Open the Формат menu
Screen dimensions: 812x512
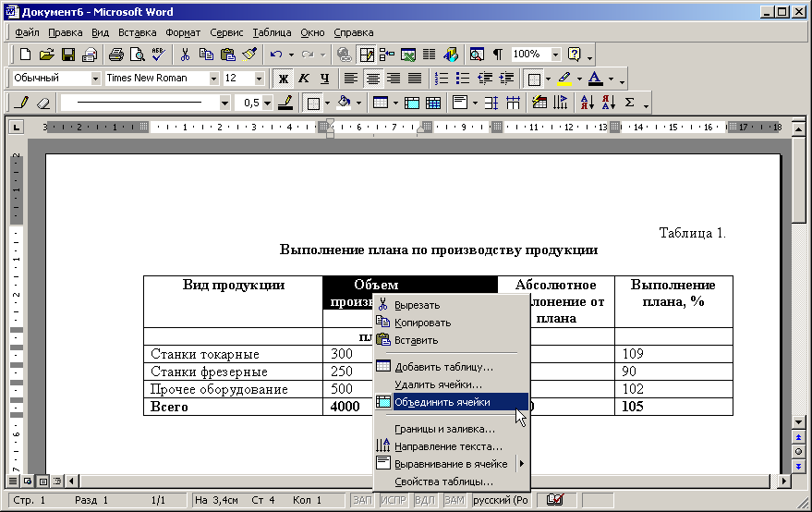coord(183,32)
